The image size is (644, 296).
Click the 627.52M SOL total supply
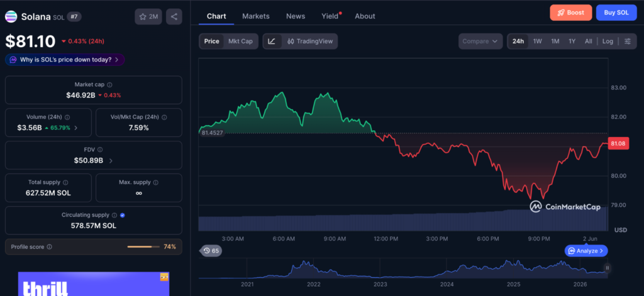click(x=48, y=193)
